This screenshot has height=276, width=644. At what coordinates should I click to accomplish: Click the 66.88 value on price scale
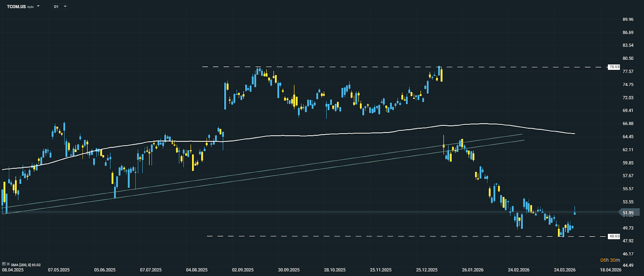coord(627,124)
